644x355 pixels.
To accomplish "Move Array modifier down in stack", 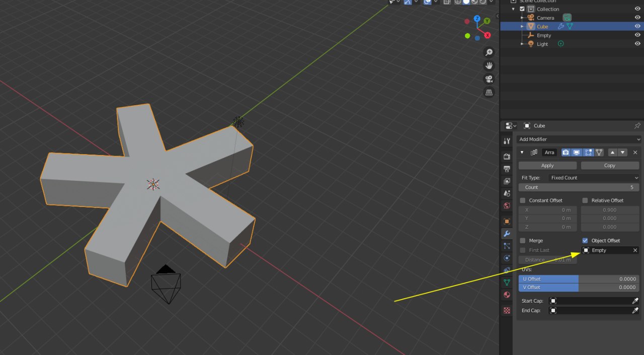I will click(623, 152).
